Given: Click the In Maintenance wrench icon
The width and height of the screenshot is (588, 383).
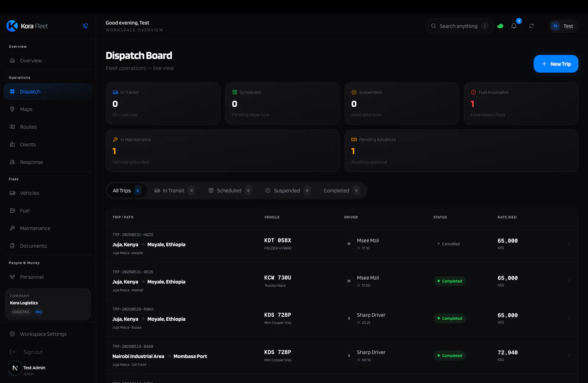Looking at the screenshot, I should pyautogui.click(x=115, y=140).
